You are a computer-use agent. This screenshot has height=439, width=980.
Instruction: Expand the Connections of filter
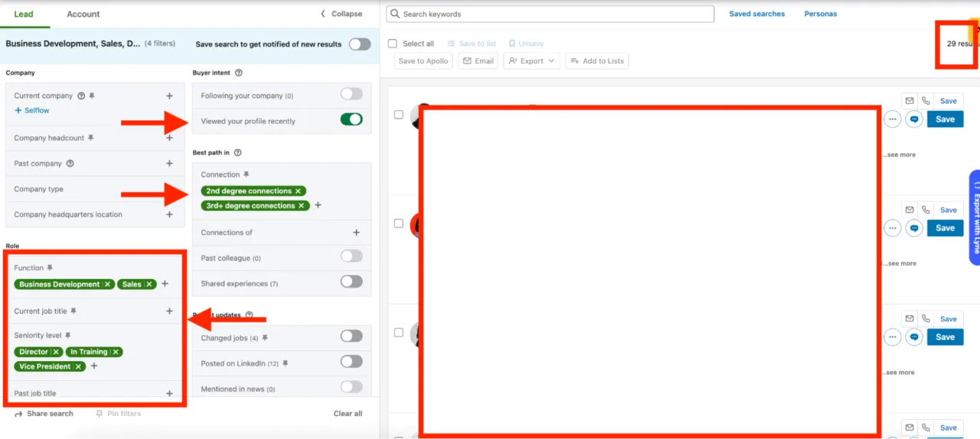pos(356,233)
